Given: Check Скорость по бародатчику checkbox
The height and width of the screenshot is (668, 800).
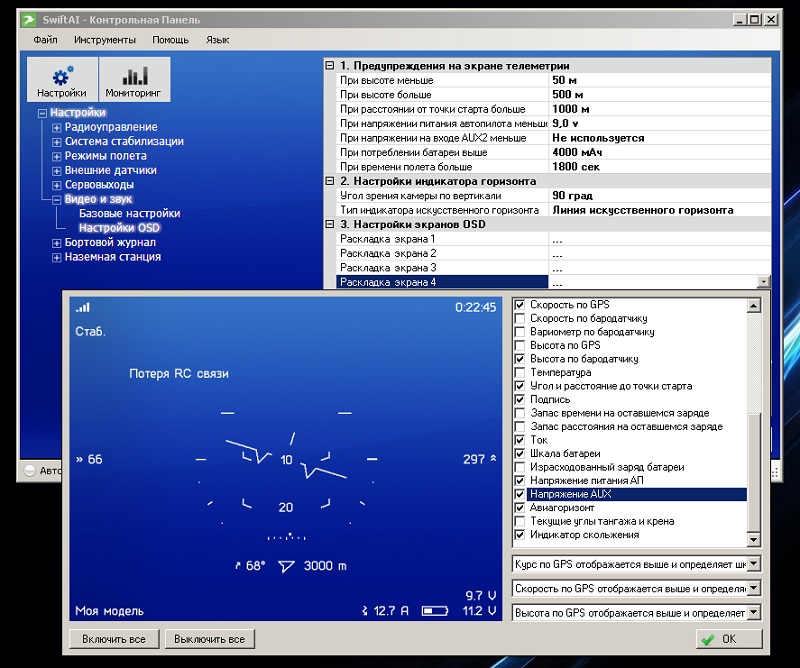Looking at the screenshot, I should 520,318.
